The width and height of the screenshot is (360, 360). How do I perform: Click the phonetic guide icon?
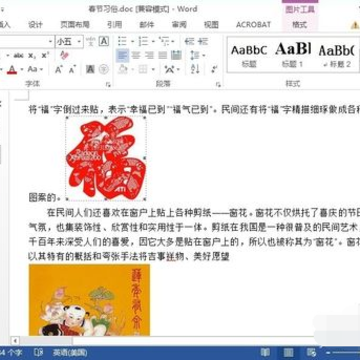90,42
